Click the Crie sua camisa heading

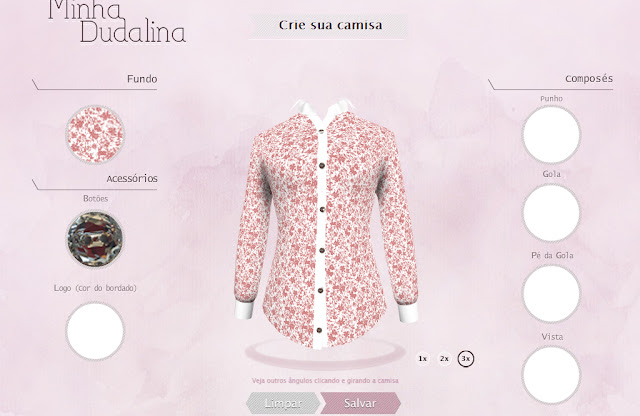tap(331, 25)
